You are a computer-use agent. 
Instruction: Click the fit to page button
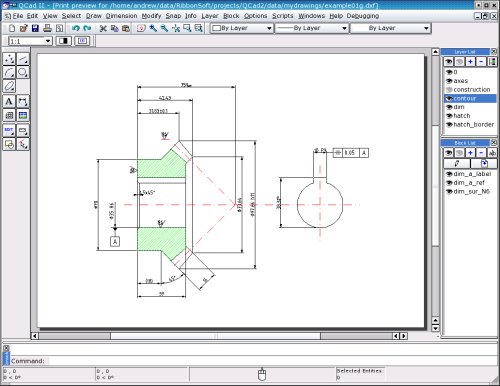82,41
